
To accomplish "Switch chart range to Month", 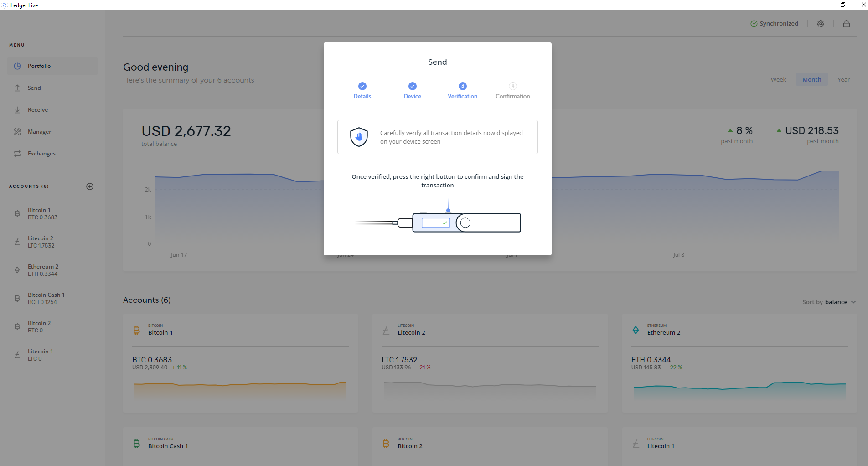I will click(812, 79).
